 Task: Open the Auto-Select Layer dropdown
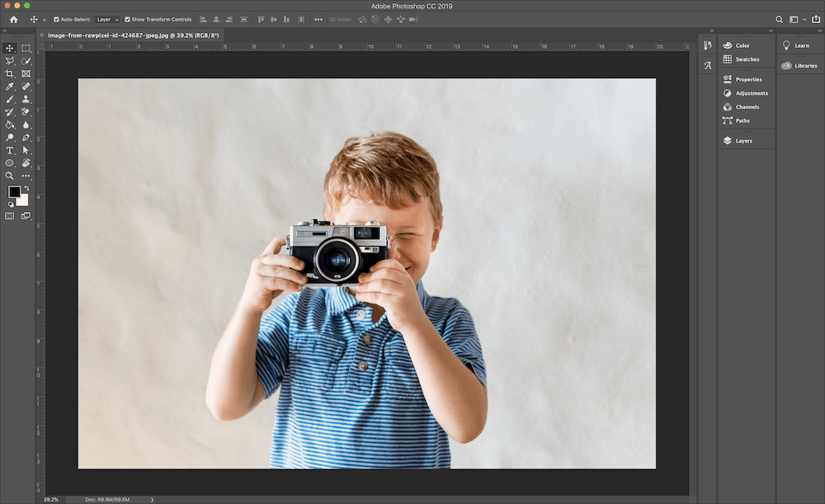pyautogui.click(x=106, y=19)
